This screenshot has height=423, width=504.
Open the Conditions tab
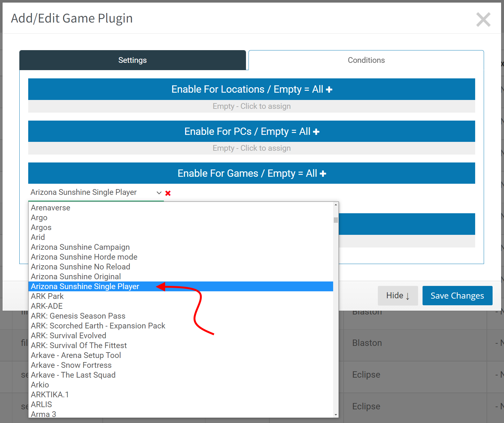click(x=366, y=60)
